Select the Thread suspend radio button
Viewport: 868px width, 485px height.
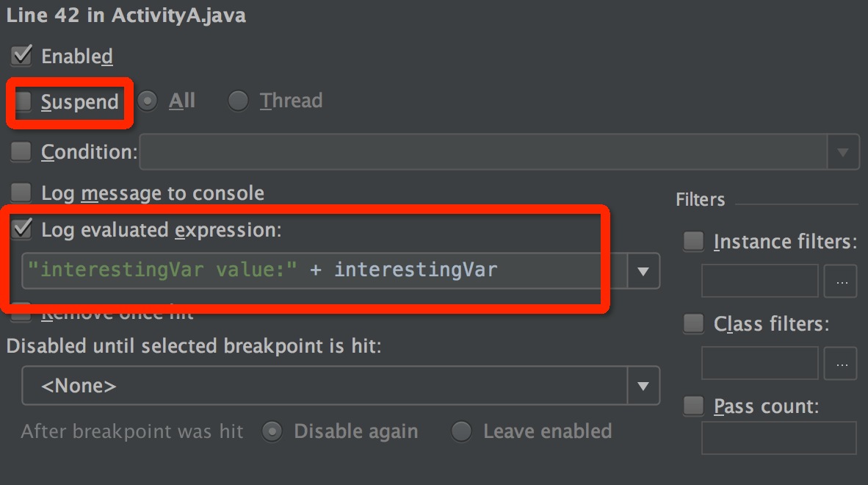[238, 101]
